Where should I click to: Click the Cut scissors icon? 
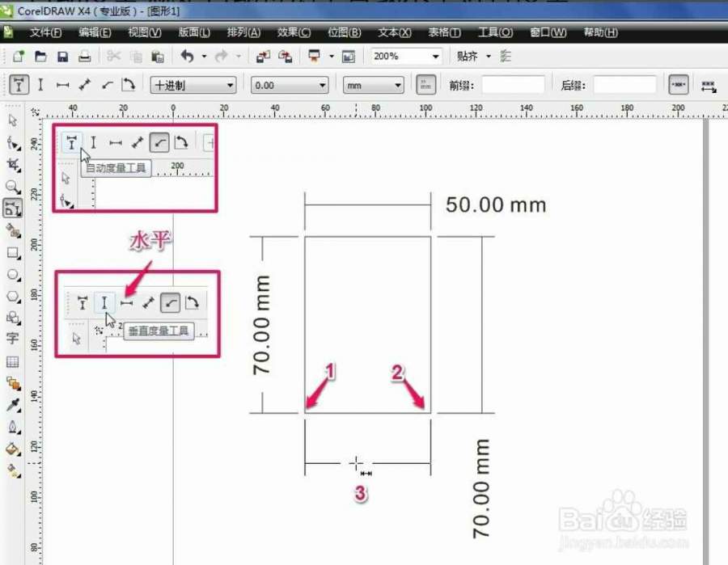[113, 57]
